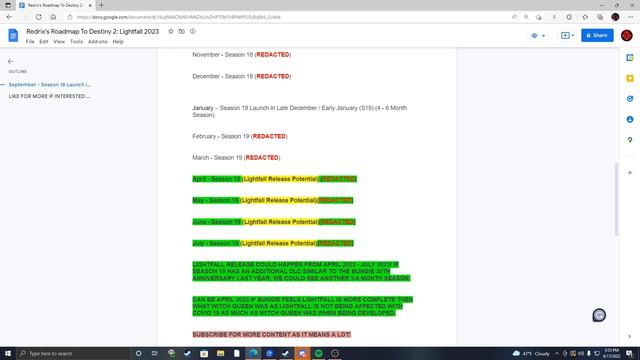Open browser Settings and more menu
Image resolution: width=640 pixels, height=360 pixels.
631,17
